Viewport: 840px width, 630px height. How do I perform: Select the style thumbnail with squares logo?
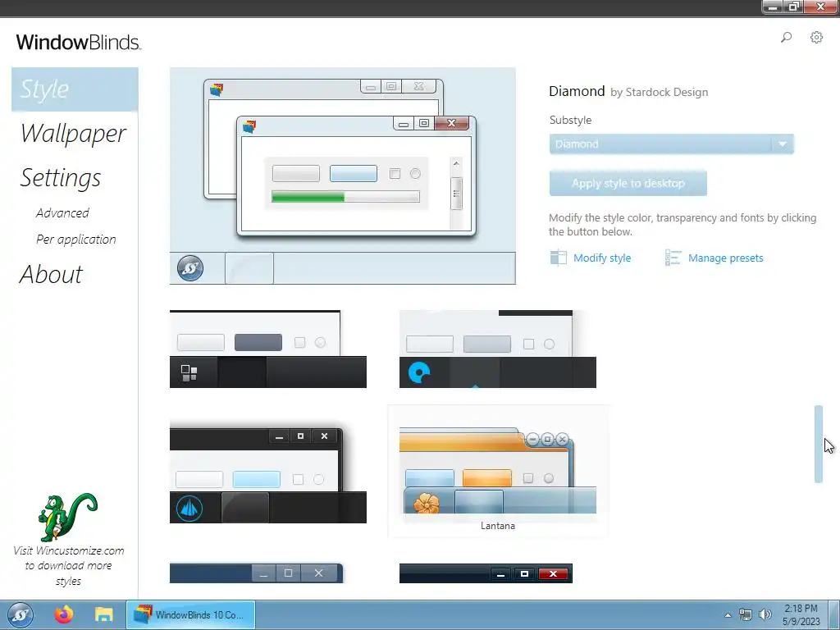tap(268, 349)
